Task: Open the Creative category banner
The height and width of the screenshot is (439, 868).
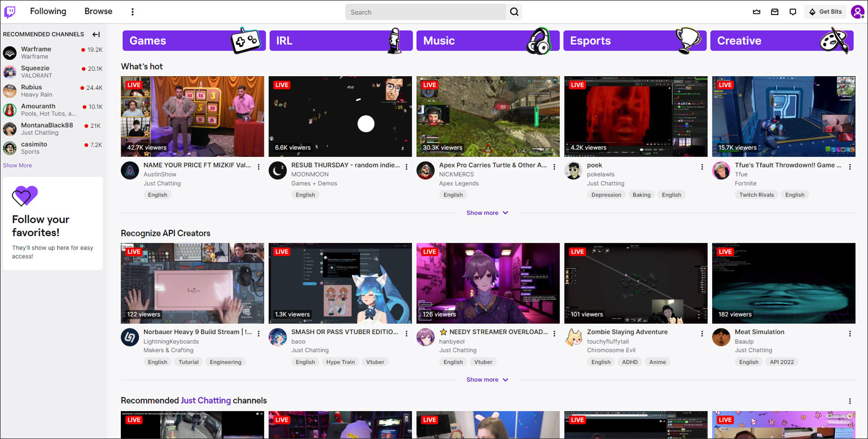Action: pyautogui.click(x=782, y=41)
